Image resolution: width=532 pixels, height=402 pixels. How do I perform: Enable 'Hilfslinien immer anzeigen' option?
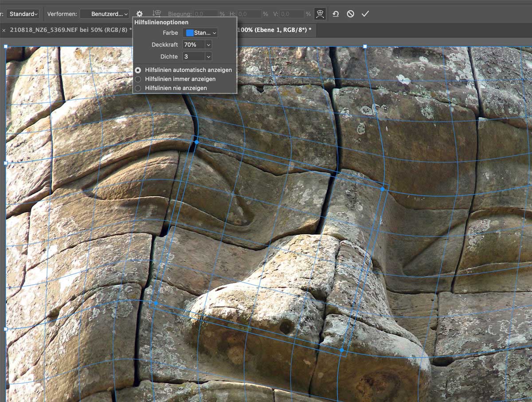tap(138, 79)
